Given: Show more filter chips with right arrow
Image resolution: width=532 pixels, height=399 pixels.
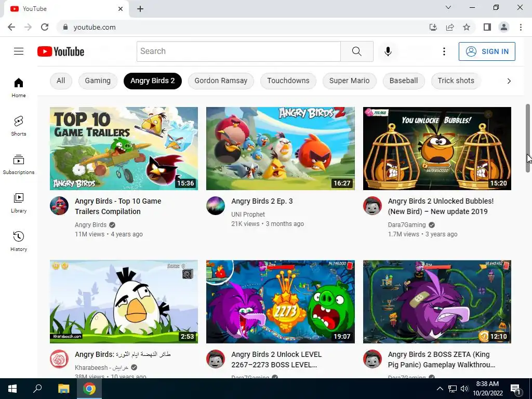Looking at the screenshot, I should [509, 81].
